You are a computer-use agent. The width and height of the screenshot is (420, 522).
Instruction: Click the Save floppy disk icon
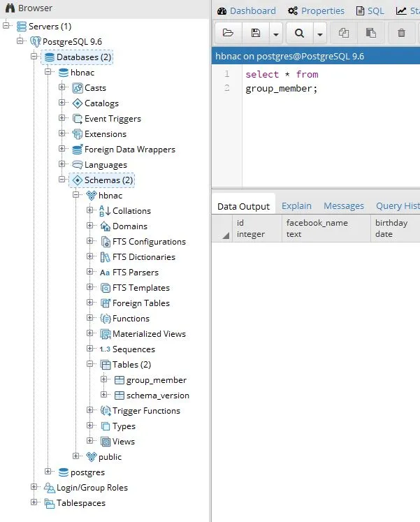coord(256,33)
